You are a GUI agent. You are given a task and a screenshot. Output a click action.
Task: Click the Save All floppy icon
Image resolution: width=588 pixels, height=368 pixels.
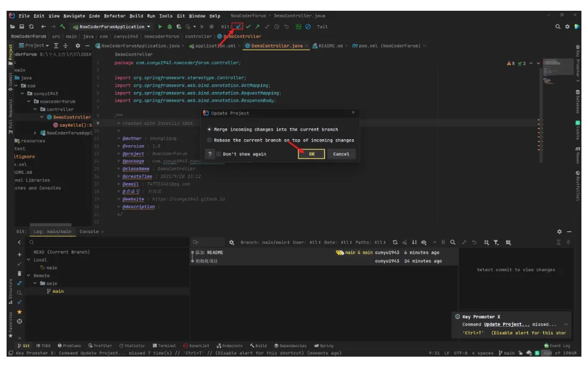[22, 27]
